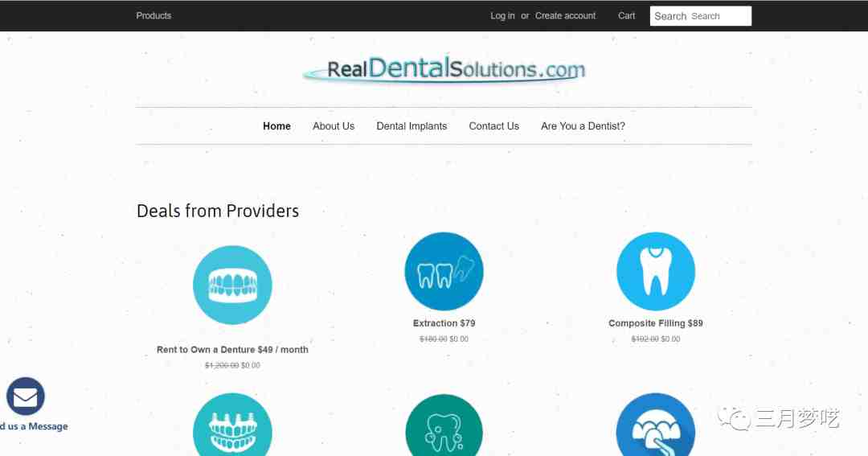Image resolution: width=868 pixels, height=456 pixels.
Task: Click the green root canal tooth icon
Action: [x=444, y=425]
